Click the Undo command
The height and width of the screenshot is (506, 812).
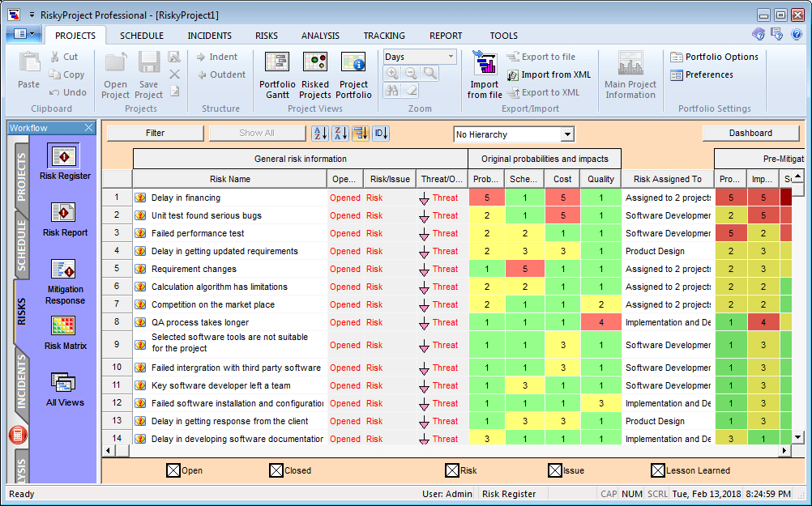click(68, 92)
